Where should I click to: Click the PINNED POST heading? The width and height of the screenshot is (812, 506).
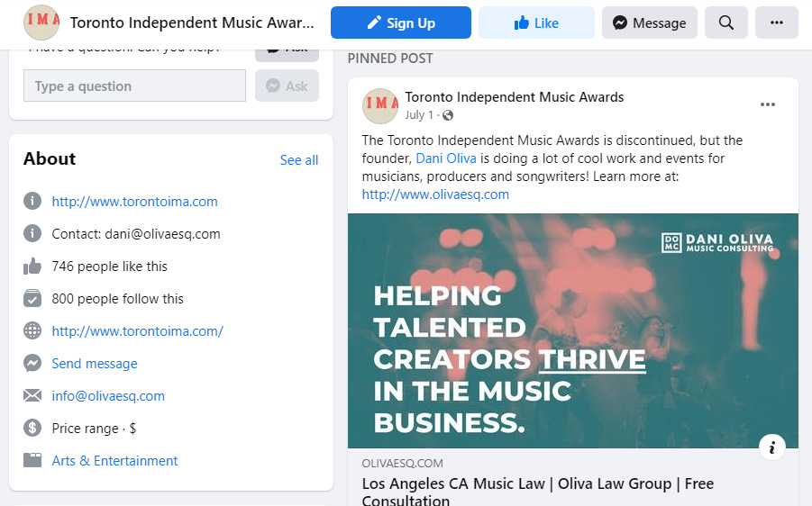point(390,59)
